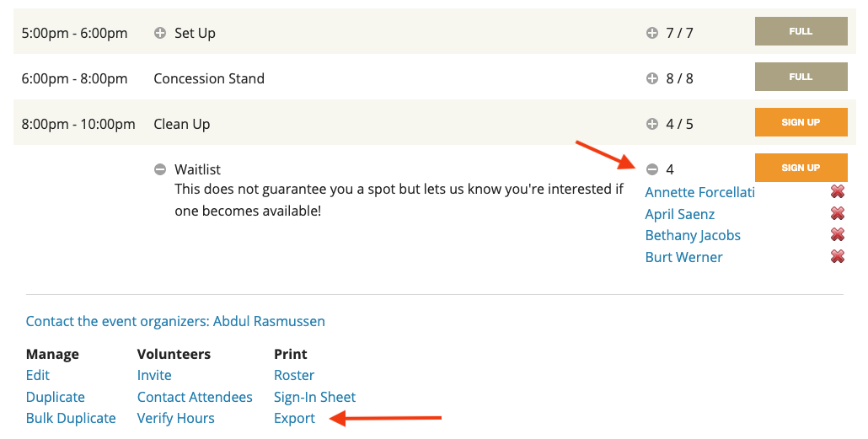The height and width of the screenshot is (439, 868).
Task: Collapse the Waitlist description
Action: pos(160,169)
